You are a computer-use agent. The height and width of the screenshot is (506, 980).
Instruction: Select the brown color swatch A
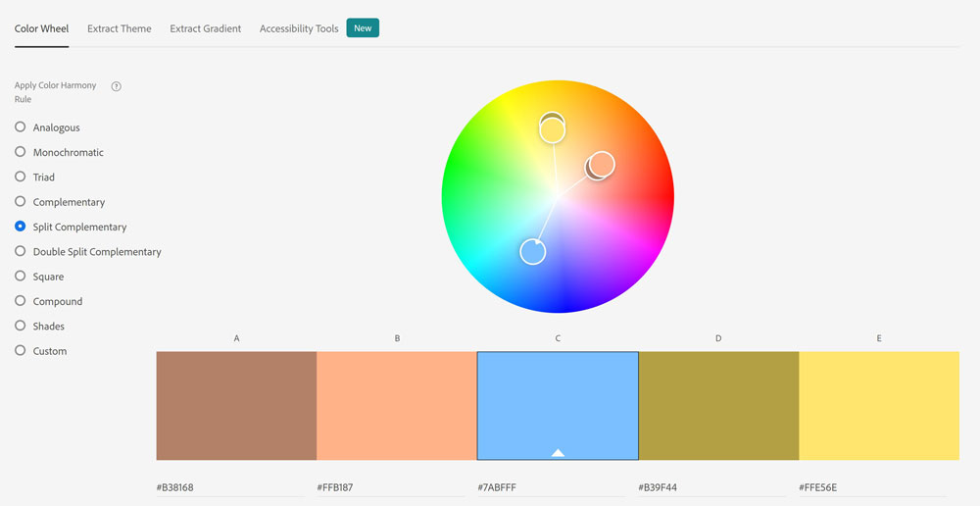(x=236, y=405)
